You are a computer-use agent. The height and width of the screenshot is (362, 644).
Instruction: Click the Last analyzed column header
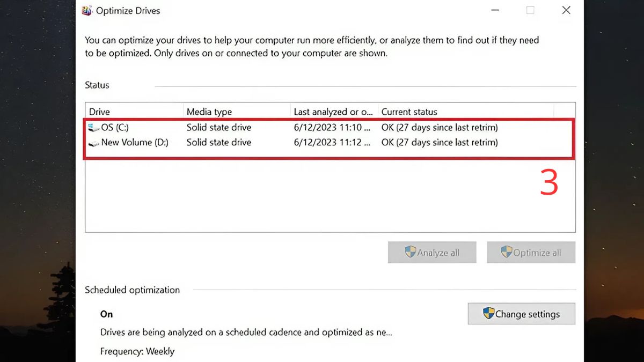(x=333, y=112)
